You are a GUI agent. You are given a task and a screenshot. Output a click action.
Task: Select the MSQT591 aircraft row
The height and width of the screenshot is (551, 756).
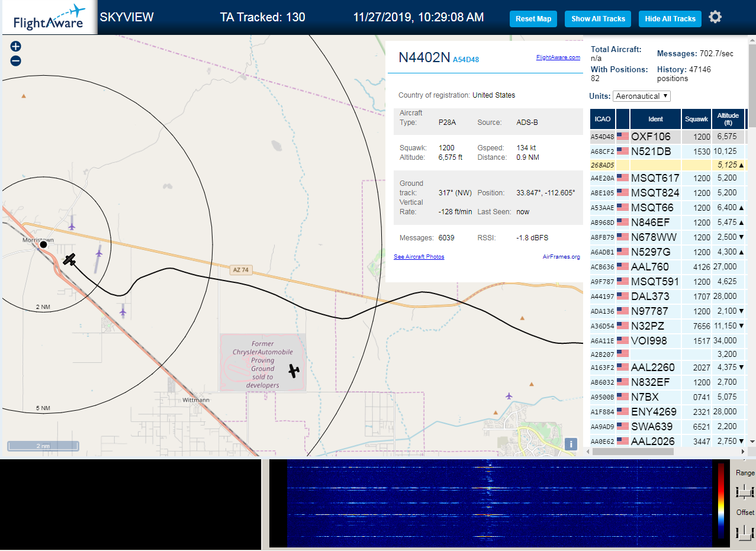click(668, 282)
